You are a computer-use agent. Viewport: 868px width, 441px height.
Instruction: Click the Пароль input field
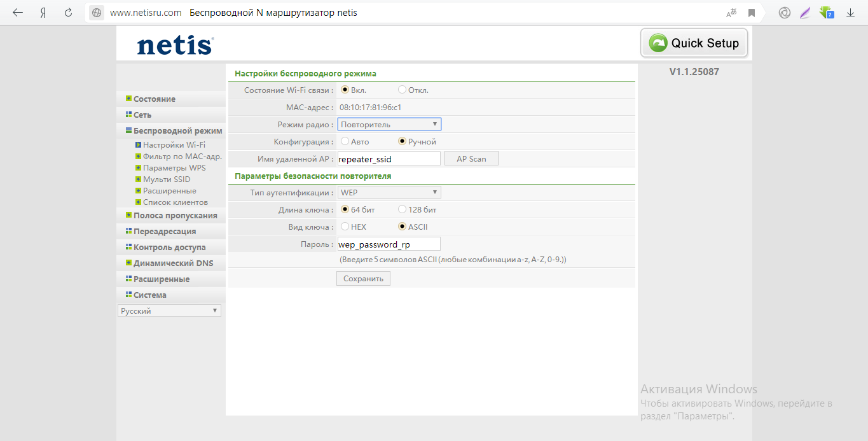point(389,244)
